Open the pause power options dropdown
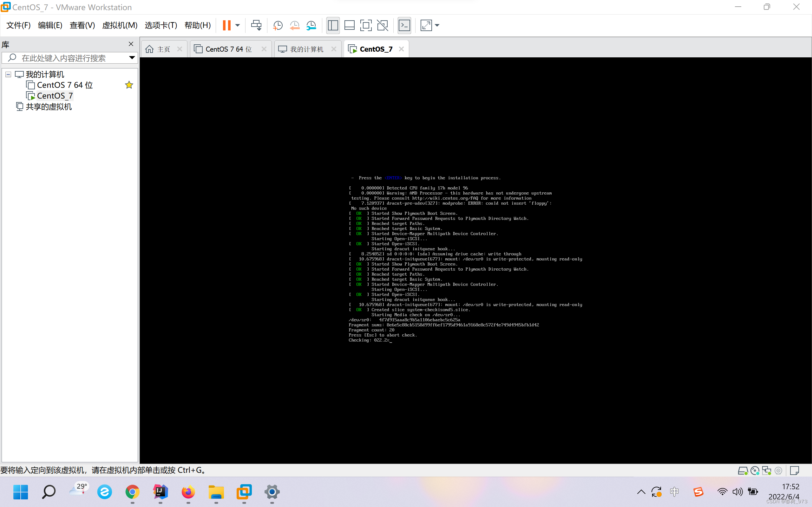This screenshot has width=812, height=507. coord(238,25)
